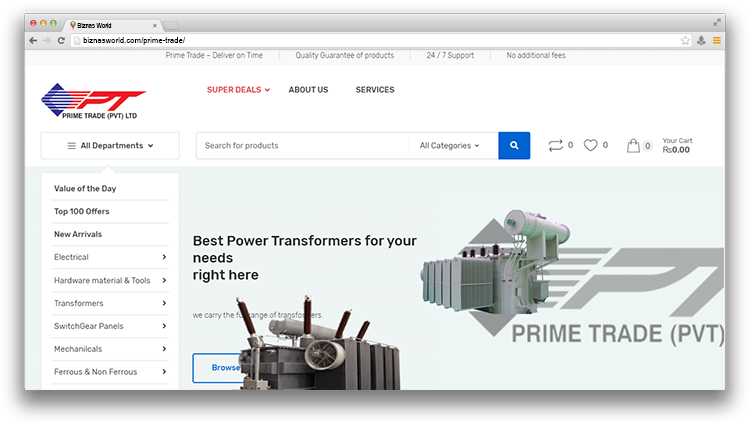Image resolution: width=750 pixels, height=425 pixels.
Task: Click the Prime Trade logo
Action: (x=93, y=101)
